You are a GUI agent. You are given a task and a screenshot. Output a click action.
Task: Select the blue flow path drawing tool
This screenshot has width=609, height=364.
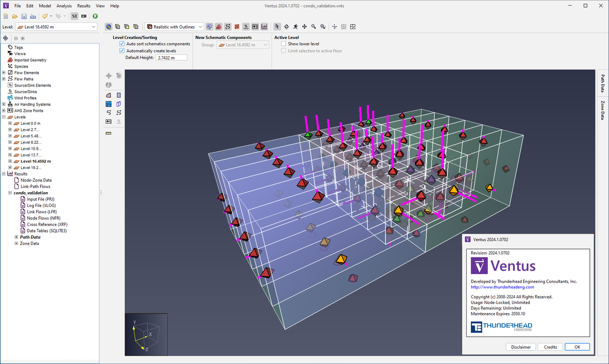pos(108,104)
